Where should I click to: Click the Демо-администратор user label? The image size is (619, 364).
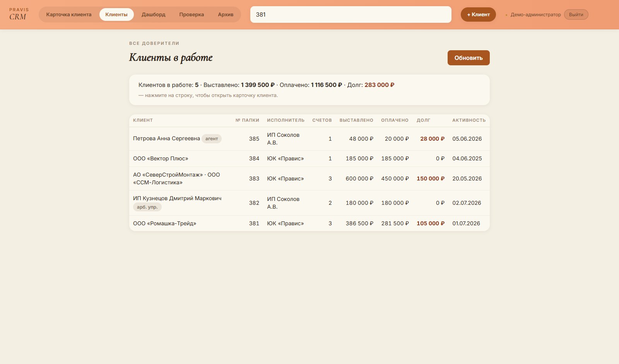[535, 15]
